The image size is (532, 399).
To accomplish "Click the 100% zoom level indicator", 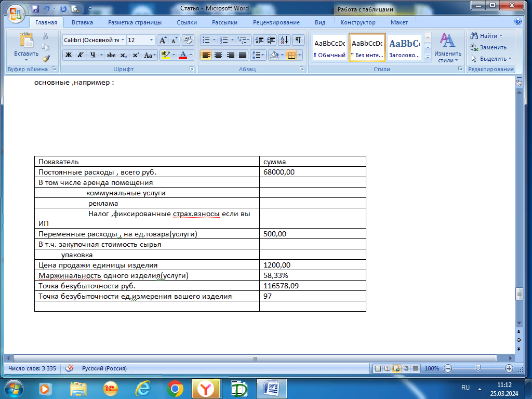I will point(432,368).
